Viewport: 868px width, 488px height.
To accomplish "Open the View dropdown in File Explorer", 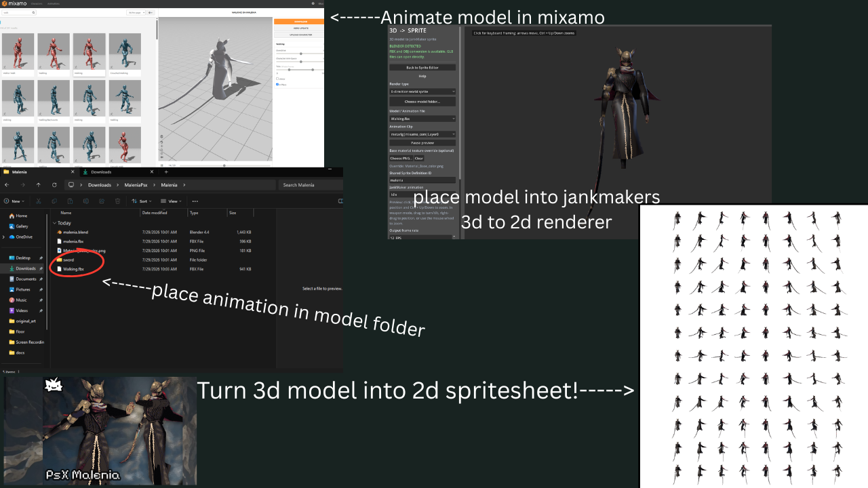I will pos(172,201).
